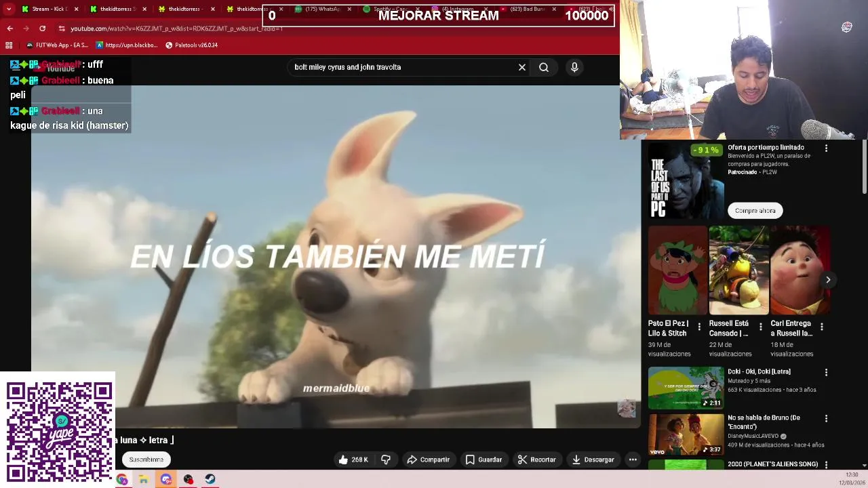Subscribe to the channel via Suscribirme
This screenshot has height=488, width=868.
click(146, 460)
